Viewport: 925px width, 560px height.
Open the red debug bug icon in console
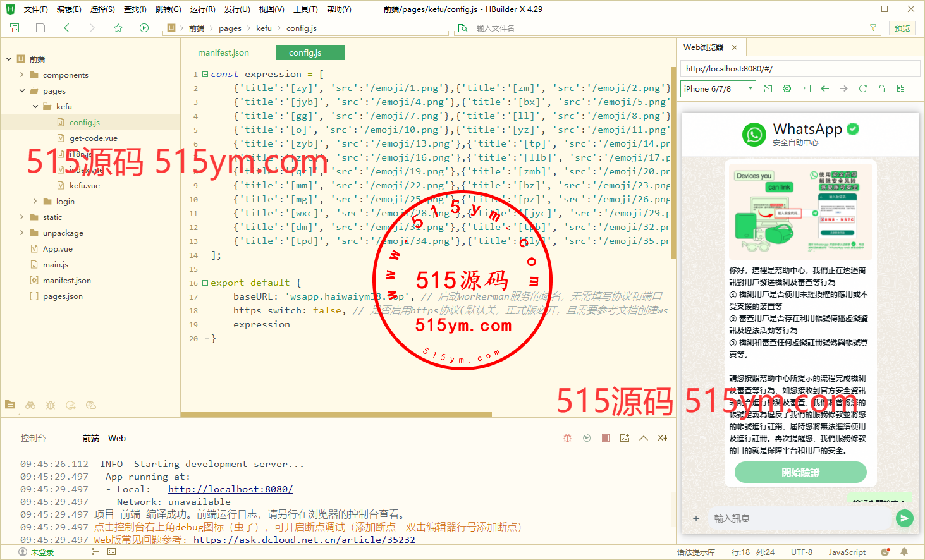coord(568,438)
